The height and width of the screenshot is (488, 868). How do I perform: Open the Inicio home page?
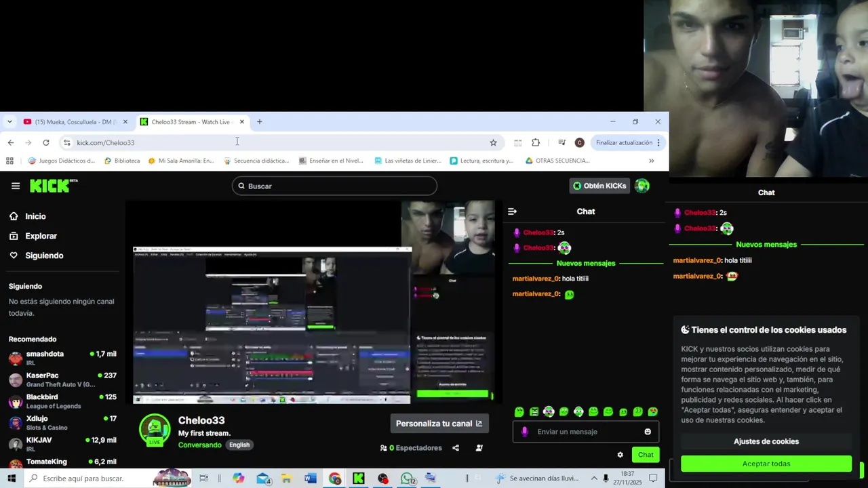35,216
